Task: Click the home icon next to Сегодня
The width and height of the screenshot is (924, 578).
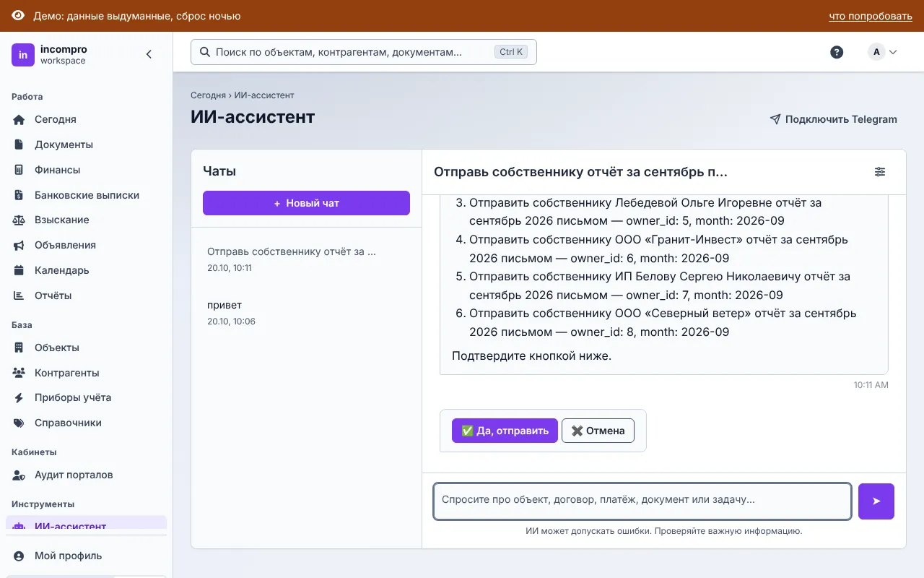Action: coord(19,119)
